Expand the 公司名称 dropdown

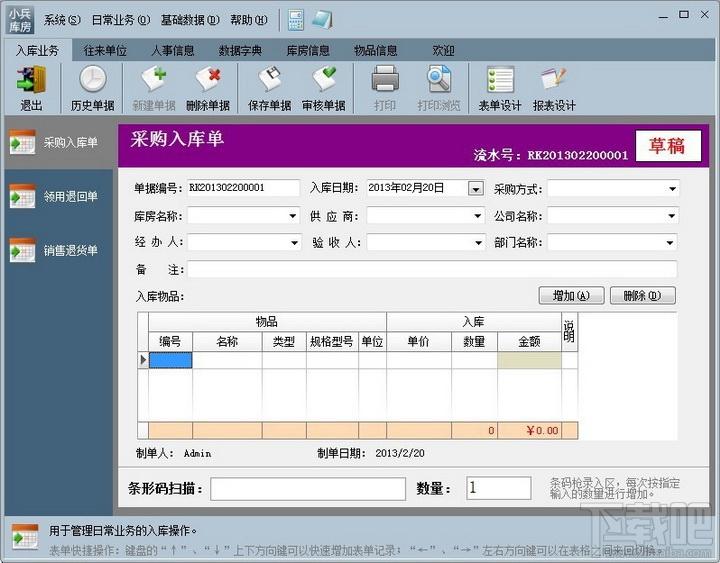[x=672, y=216]
